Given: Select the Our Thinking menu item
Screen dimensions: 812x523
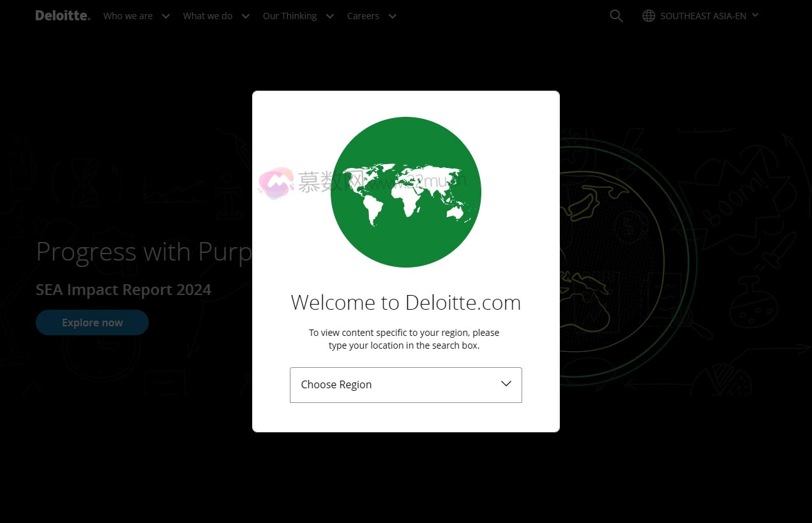Looking at the screenshot, I should tap(289, 16).
